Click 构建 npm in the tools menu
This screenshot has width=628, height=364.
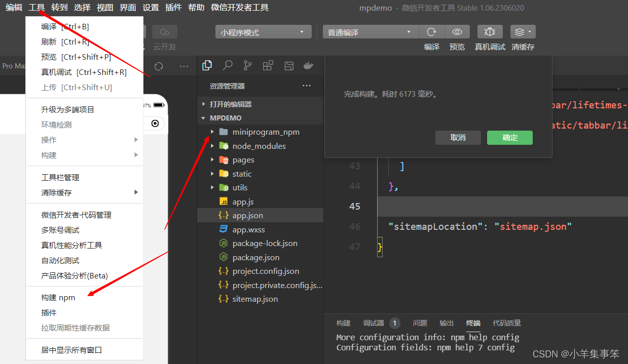coord(85,297)
